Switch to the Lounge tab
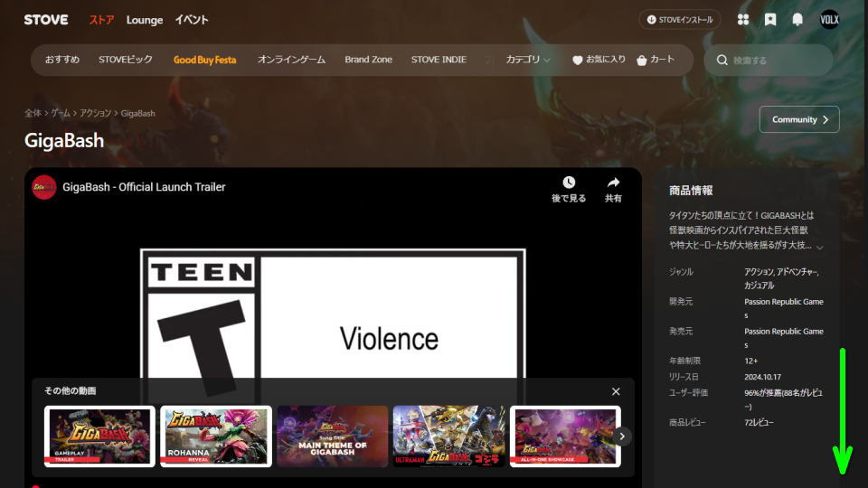 145,20
